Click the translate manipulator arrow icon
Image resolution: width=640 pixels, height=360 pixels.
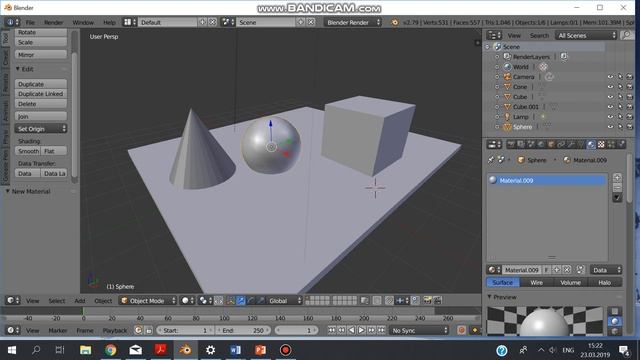pos(241,301)
